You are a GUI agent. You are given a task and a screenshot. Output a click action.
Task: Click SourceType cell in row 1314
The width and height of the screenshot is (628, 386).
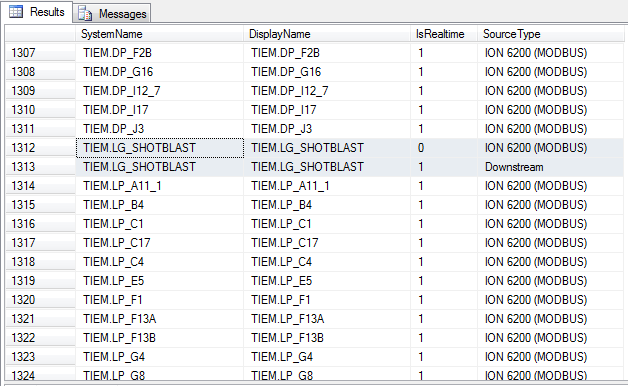coord(550,186)
